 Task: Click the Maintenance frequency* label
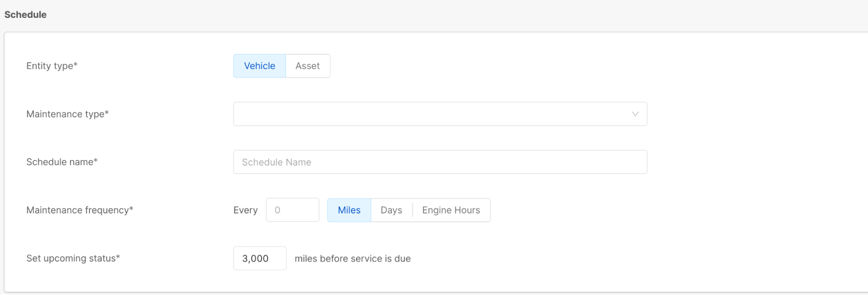[x=80, y=210]
